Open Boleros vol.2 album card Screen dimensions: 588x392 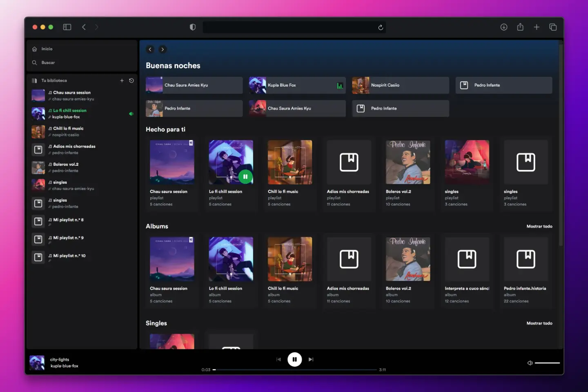tap(408, 271)
